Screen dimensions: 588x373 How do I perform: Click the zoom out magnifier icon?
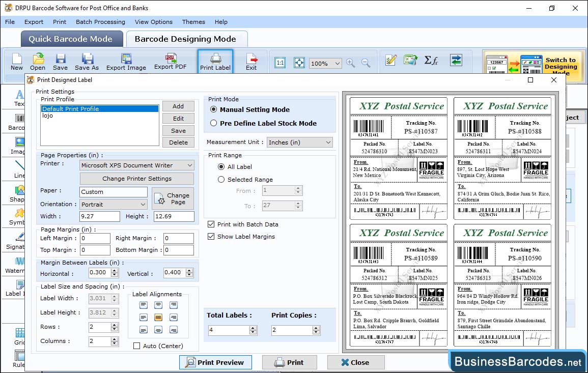click(x=366, y=63)
